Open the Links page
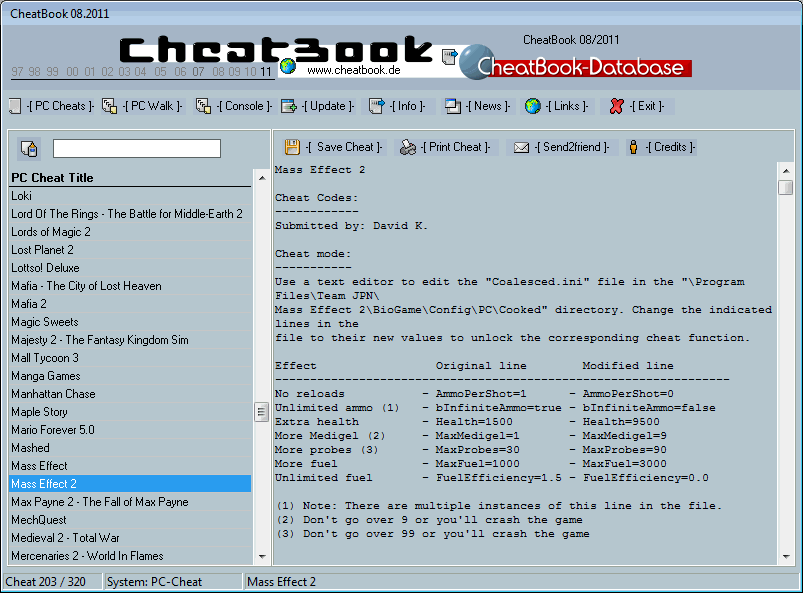The height and width of the screenshot is (593, 803). tap(567, 106)
